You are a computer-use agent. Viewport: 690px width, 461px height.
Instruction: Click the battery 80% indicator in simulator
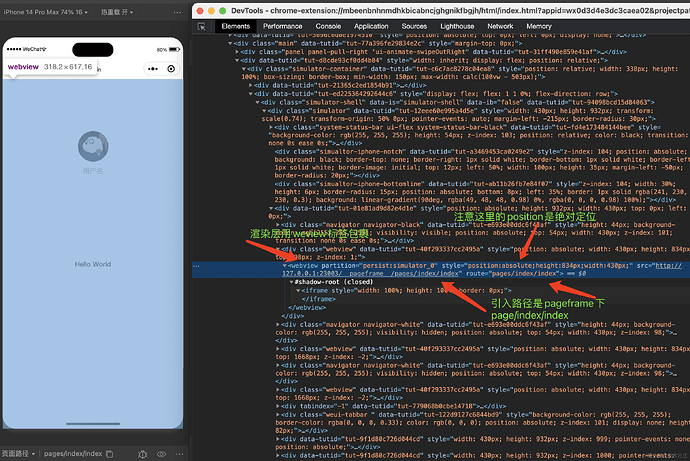pyautogui.click(x=169, y=49)
